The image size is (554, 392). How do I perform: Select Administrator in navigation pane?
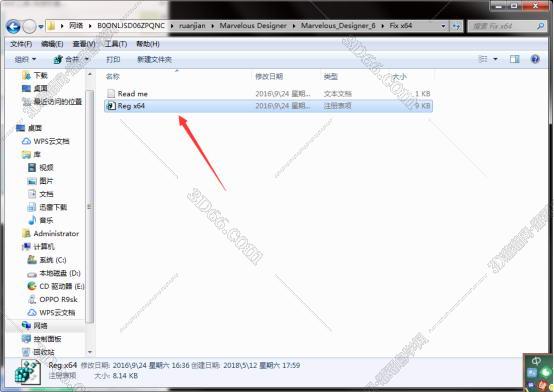click(x=56, y=234)
